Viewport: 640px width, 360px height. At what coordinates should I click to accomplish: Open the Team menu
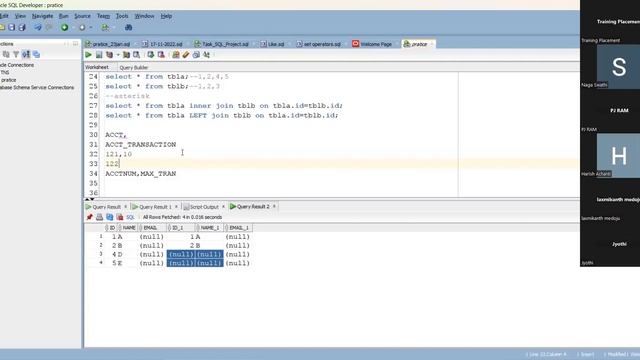(103, 16)
